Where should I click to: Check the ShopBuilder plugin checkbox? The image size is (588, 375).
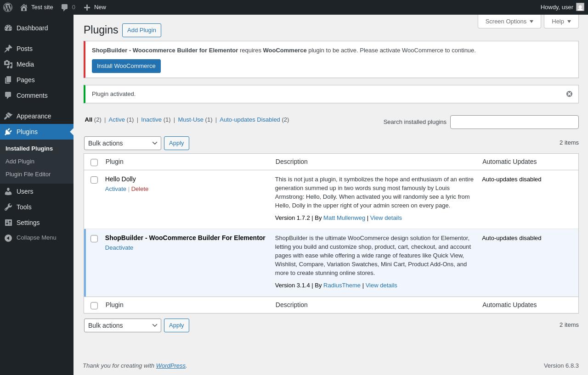[x=94, y=239]
